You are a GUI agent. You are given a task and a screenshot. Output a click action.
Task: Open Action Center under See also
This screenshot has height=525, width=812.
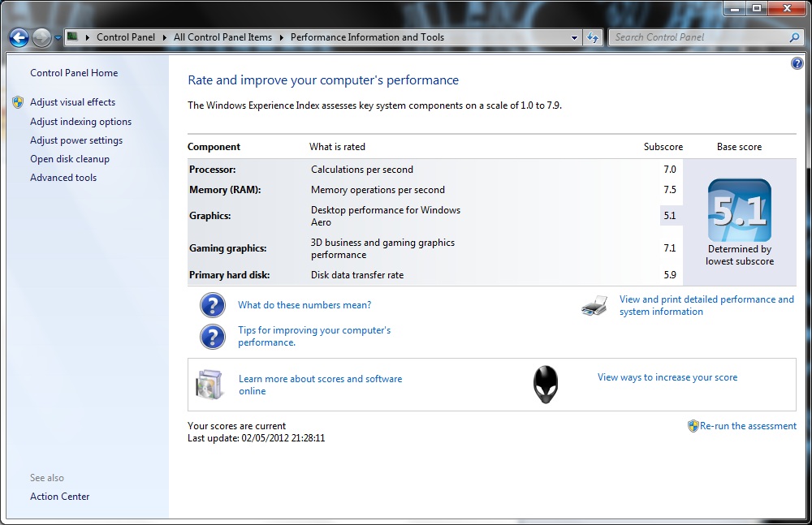[x=59, y=497]
